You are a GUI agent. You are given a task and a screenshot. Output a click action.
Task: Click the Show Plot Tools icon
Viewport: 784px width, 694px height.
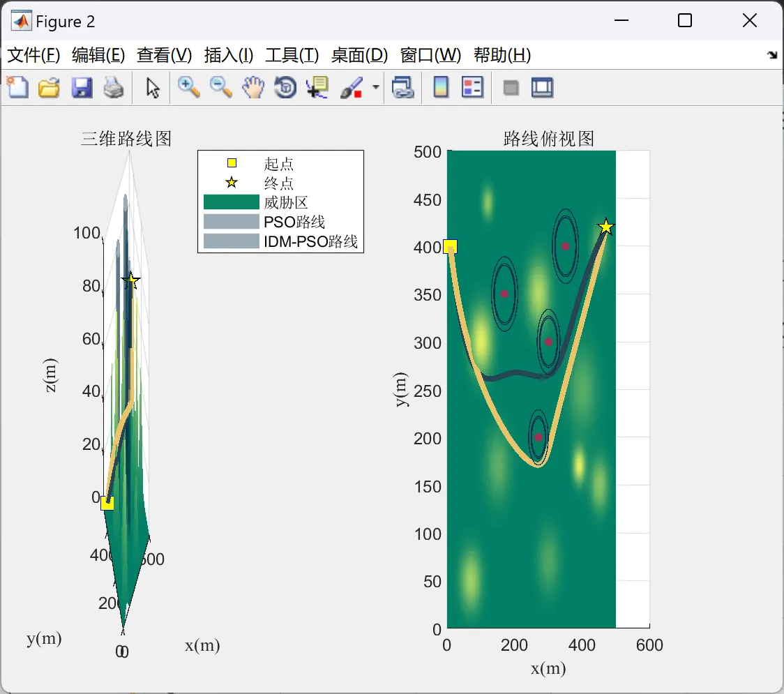pyautogui.click(x=543, y=87)
